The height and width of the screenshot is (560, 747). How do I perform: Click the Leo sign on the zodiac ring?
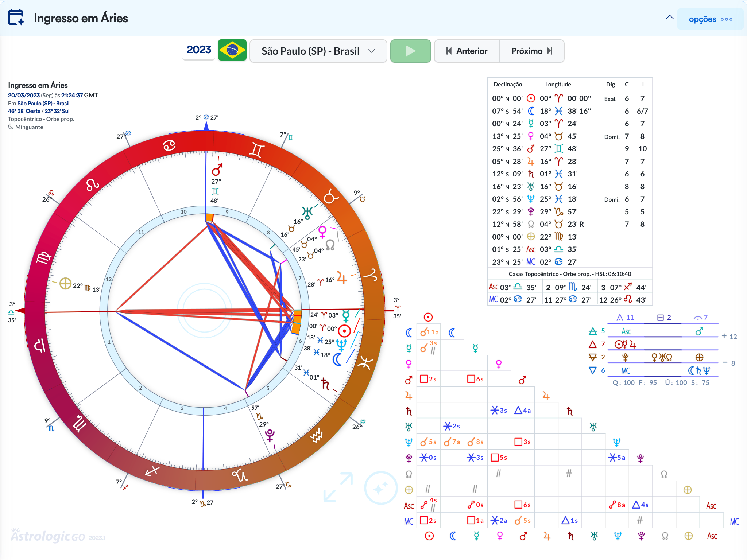[92, 184]
